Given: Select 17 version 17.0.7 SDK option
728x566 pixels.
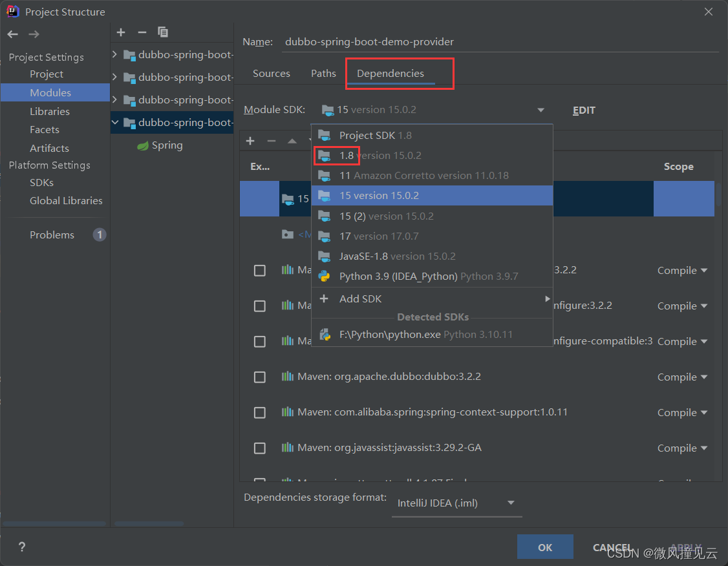Looking at the screenshot, I should click(433, 236).
